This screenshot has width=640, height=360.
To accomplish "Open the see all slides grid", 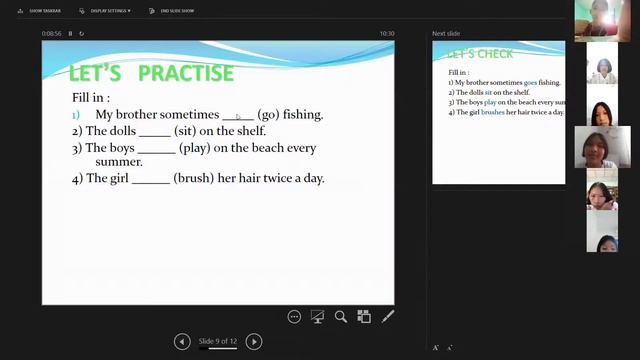I will click(x=364, y=317).
